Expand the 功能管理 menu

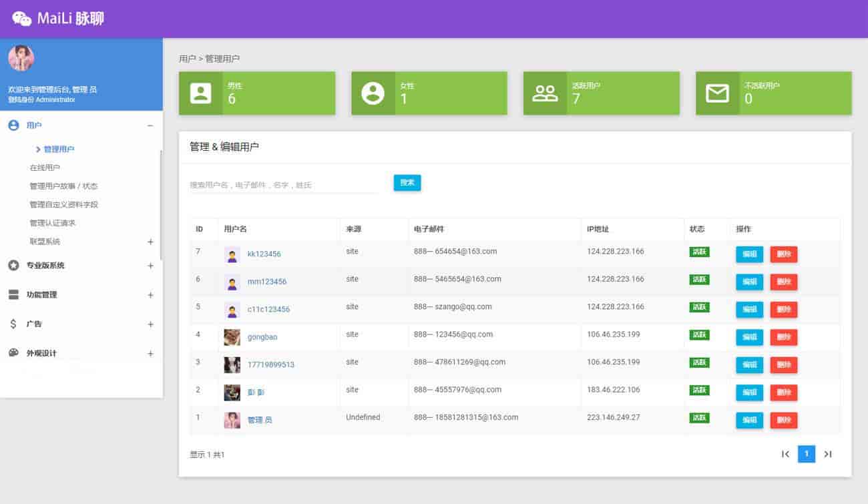click(x=150, y=295)
